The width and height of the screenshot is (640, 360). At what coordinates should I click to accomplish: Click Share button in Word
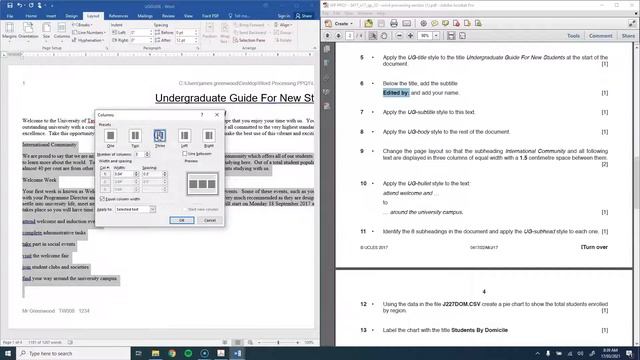[304, 16]
